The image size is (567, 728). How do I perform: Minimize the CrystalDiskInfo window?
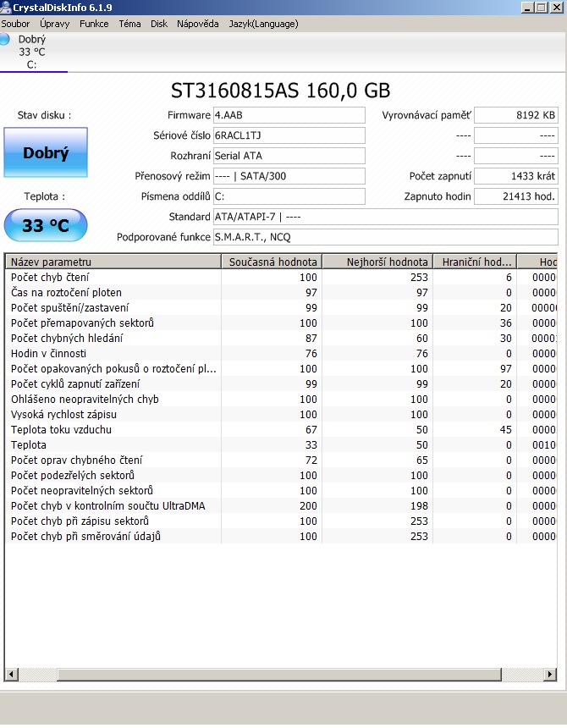click(x=527, y=8)
